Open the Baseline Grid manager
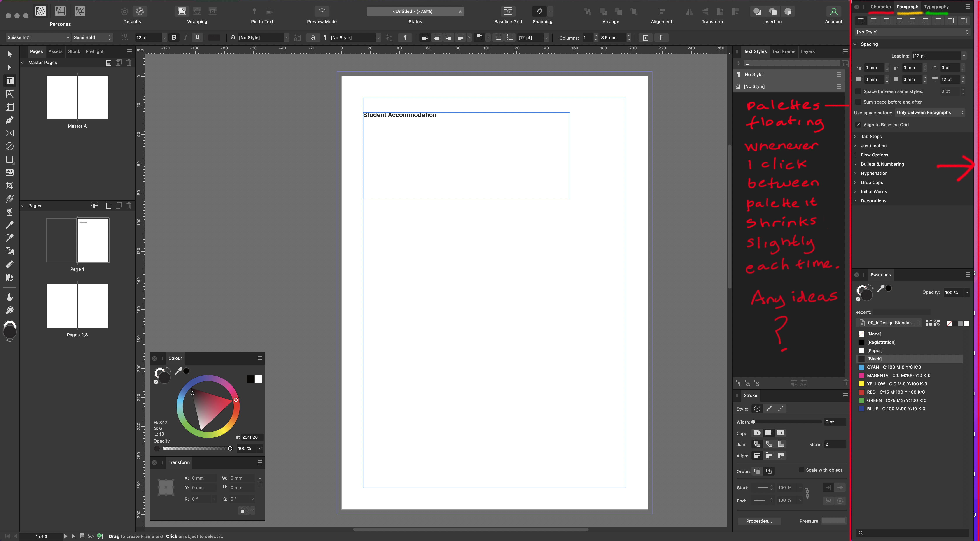980x541 pixels. pos(508,11)
